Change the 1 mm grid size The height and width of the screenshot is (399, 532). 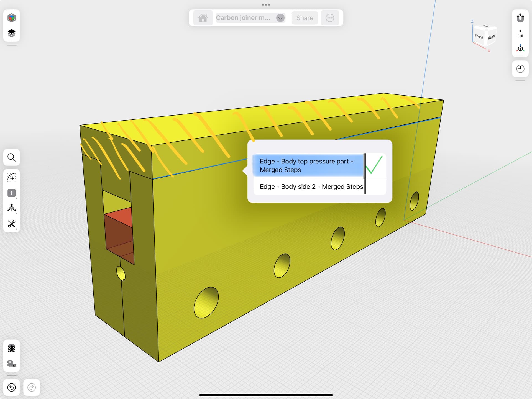point(520,33)
